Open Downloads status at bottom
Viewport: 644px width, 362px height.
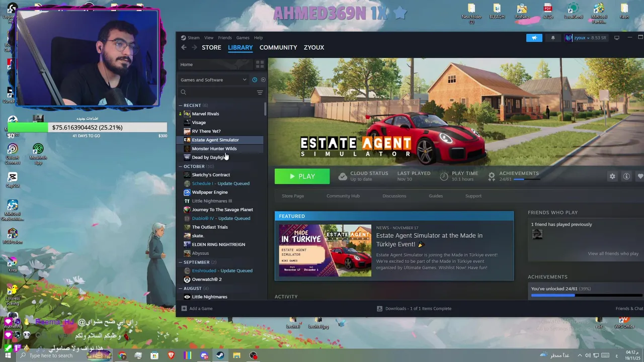pos(414,309)
